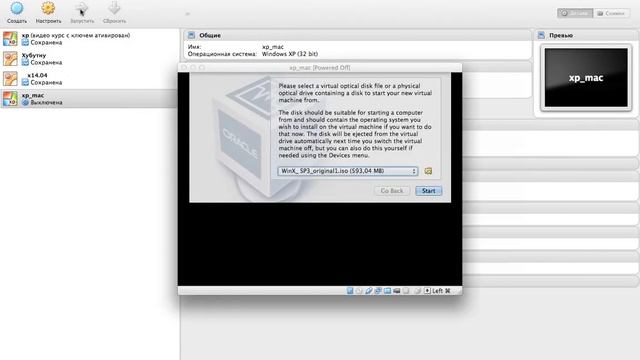Click the video capture status bar icon
Viewport: 640px width, 360px height.
click(x=396, y=291)
